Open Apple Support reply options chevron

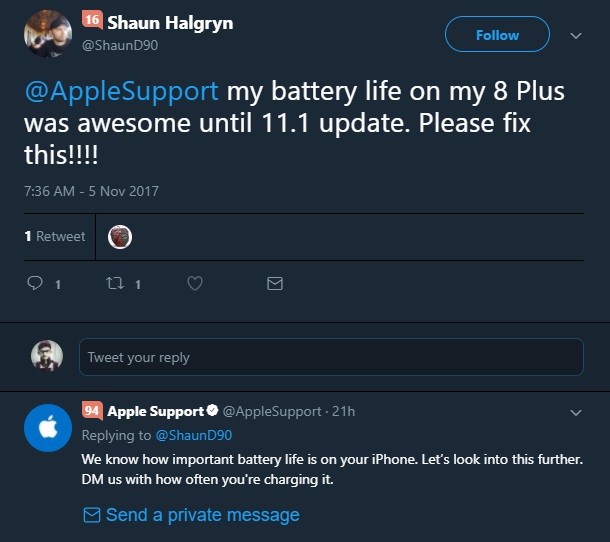tap(576, 412)
